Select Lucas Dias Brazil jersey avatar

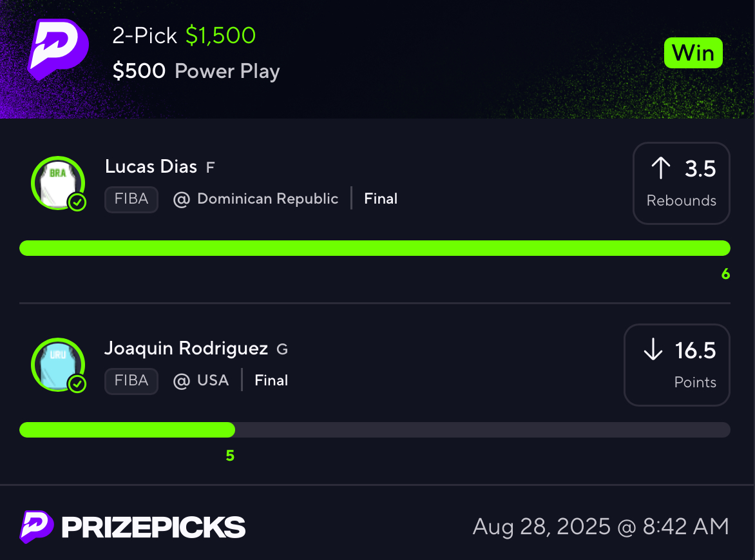[58, 183]
